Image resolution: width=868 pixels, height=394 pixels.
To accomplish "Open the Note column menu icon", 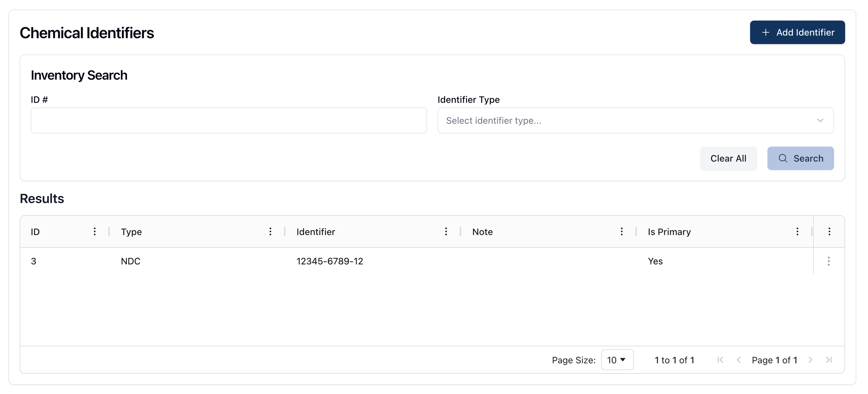I will click(x=622, y=232).
